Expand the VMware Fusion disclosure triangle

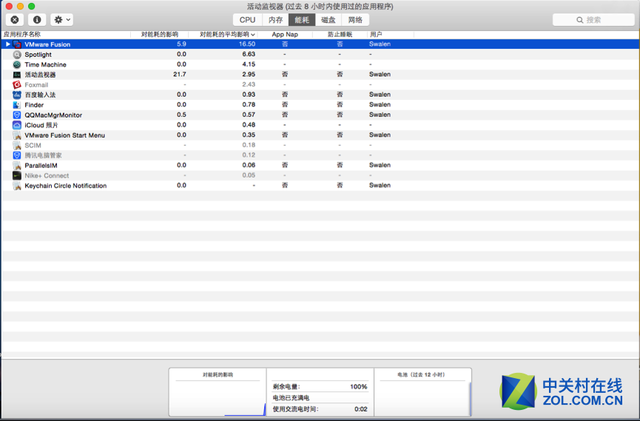pyautogui.click(x=8, y=44)
